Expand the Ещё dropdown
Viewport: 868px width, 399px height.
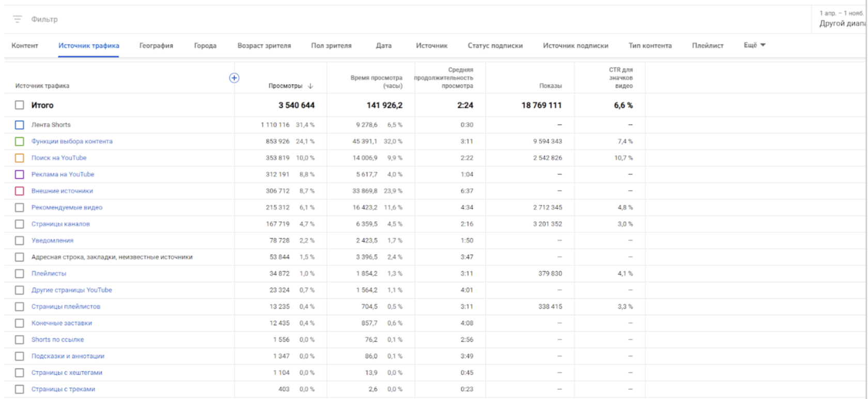pyautogui.click(x=754, y=45)
